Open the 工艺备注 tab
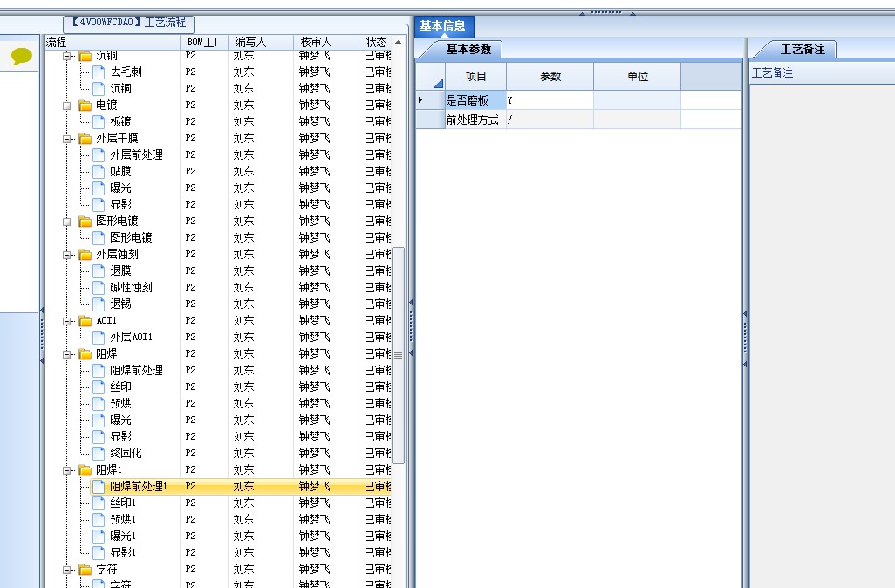 (803, 50)
